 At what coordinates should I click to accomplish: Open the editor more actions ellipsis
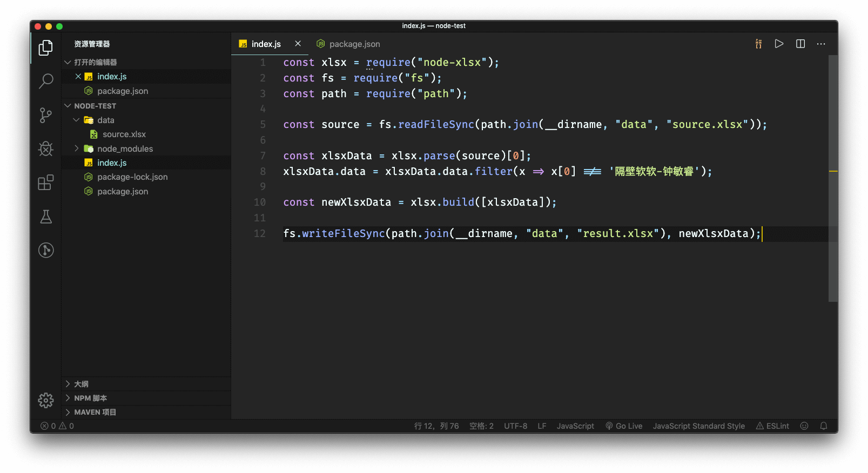coord(821,44)
